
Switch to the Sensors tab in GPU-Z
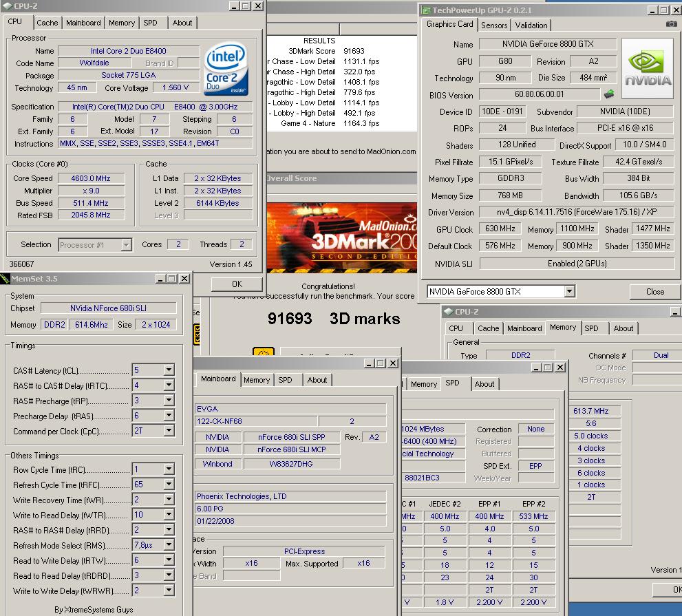(494, 25)
